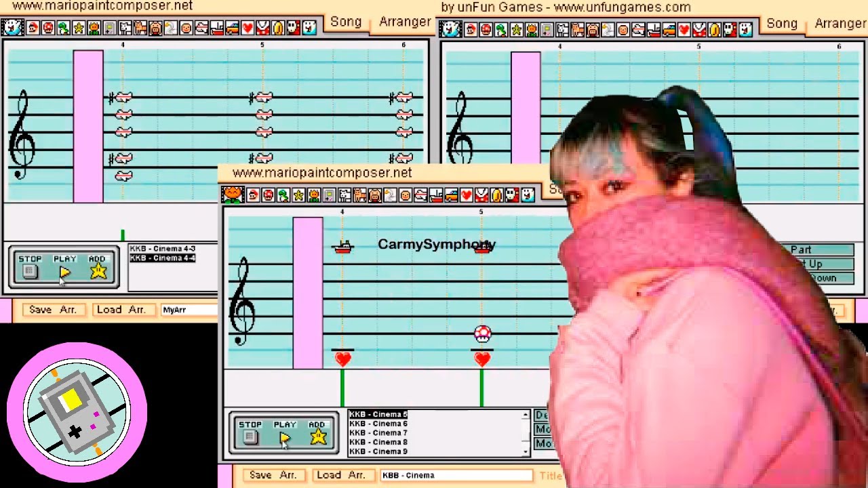868x488 pixels.
Task: Click the song list's scroll-up arrow
Action: tap(526, 414)
